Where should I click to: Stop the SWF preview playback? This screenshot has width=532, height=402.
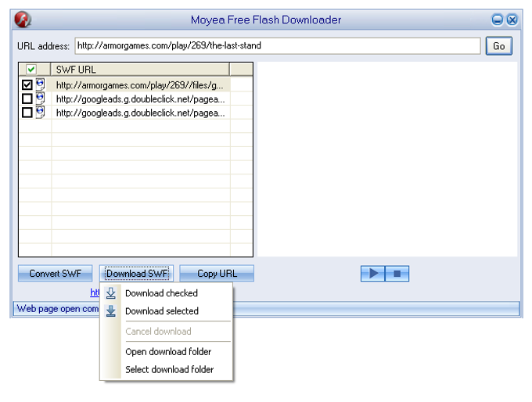point(397,274)
